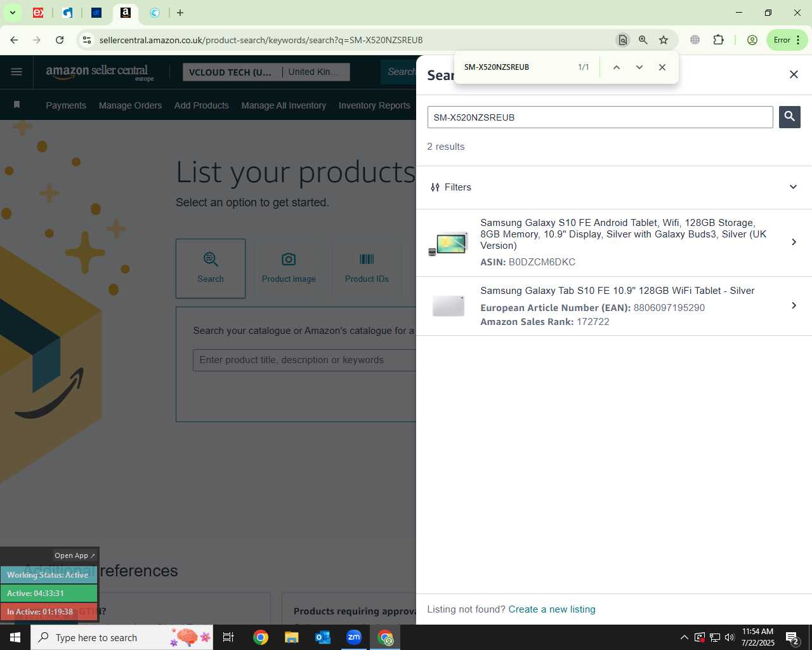This screenshot has width=812, height=650.
Task: Open Manage Orders
Action: [x=130, y=105]
